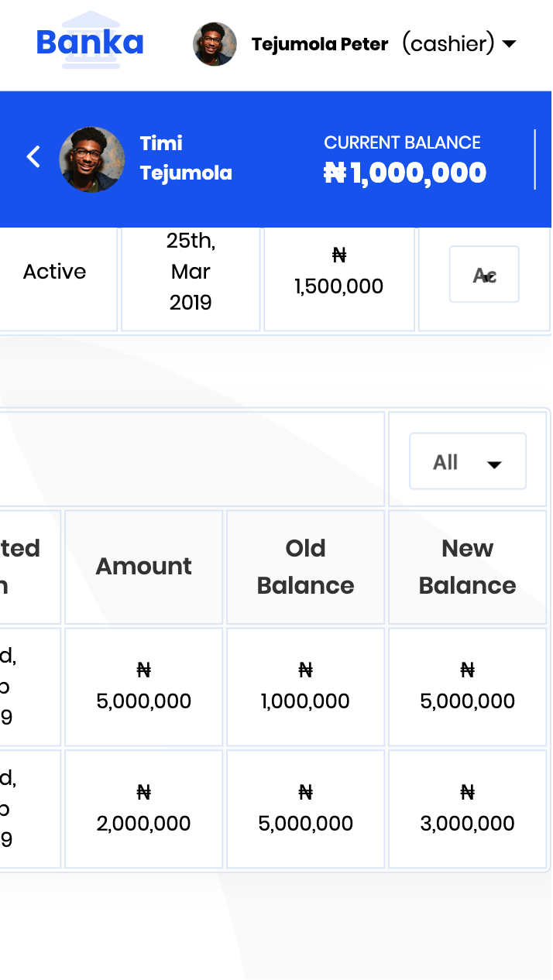Open the All transactions filter dropdown
The image size is (553, 980).
tap(468, 461)
